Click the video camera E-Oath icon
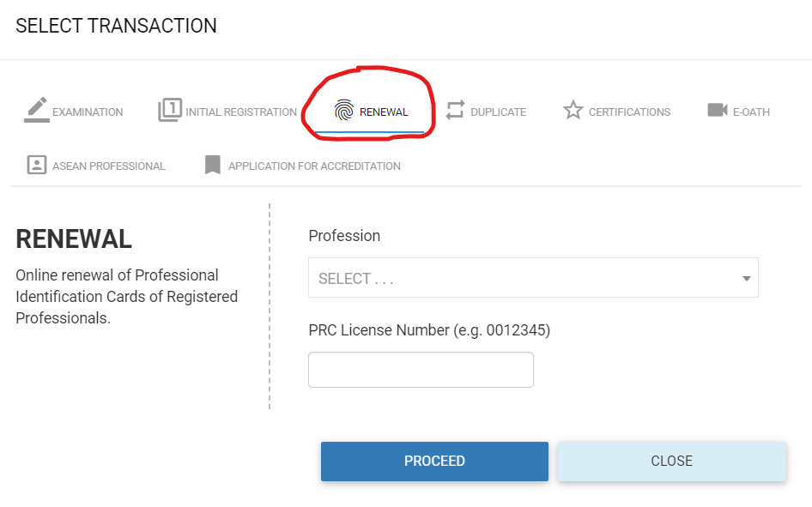812x507 pixels. 718,111
